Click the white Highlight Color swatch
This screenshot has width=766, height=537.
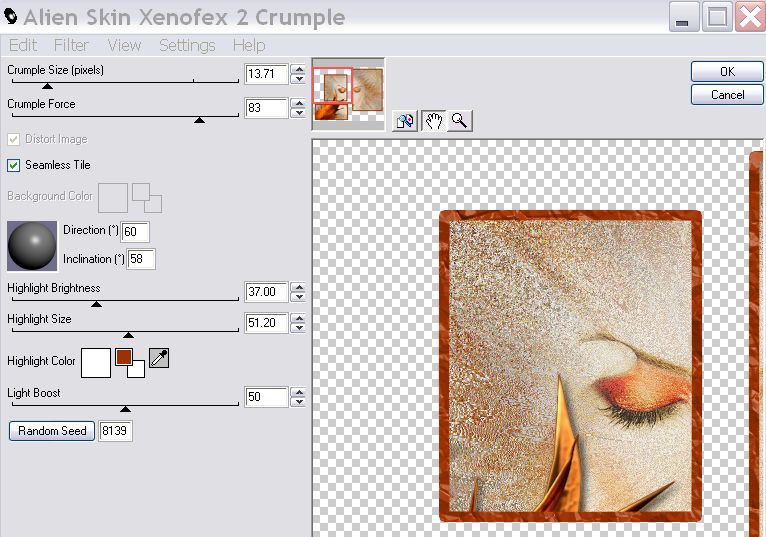tap(96, 362)
